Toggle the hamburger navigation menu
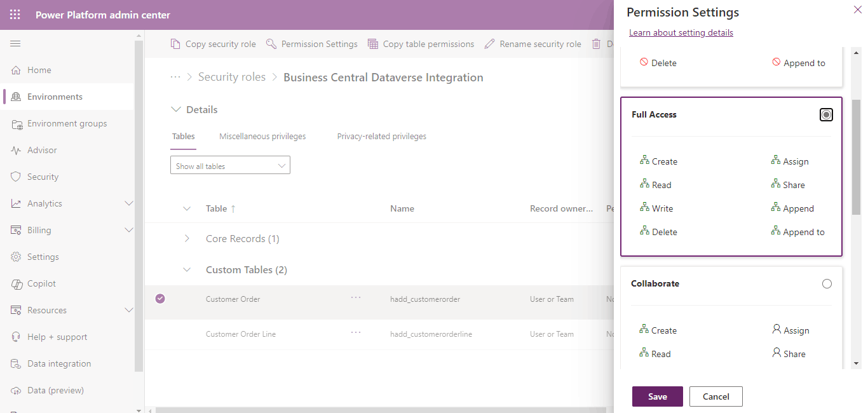The width and height of the screenshot is (868, 413). tap(15, 44)
